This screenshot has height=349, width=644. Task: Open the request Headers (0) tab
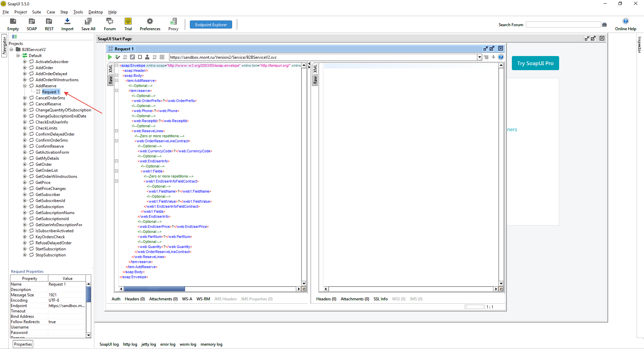coord(135,299)
